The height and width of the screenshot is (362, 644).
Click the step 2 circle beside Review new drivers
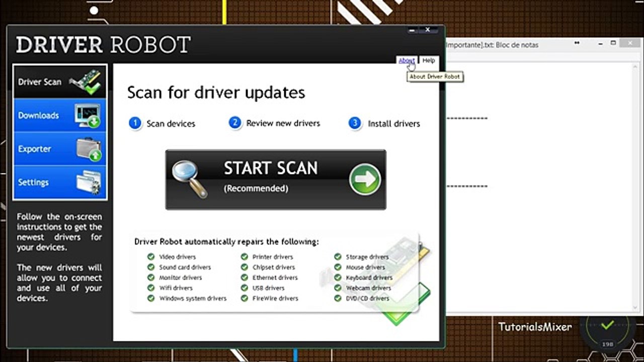235,123
